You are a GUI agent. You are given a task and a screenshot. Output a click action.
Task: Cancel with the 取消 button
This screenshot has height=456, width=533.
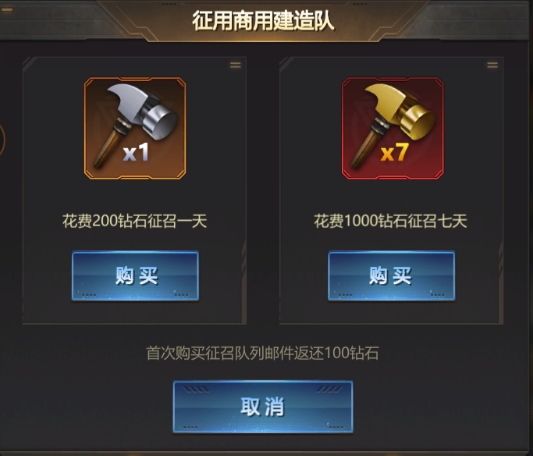click(x=263, y=407)
